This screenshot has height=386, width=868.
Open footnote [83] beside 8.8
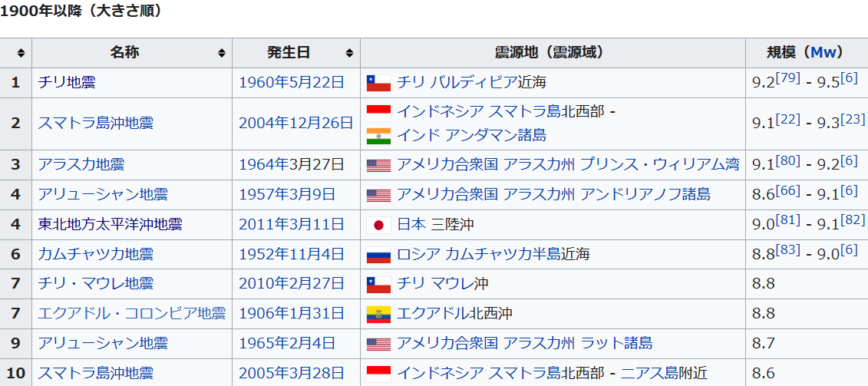(x=788, y=250)
